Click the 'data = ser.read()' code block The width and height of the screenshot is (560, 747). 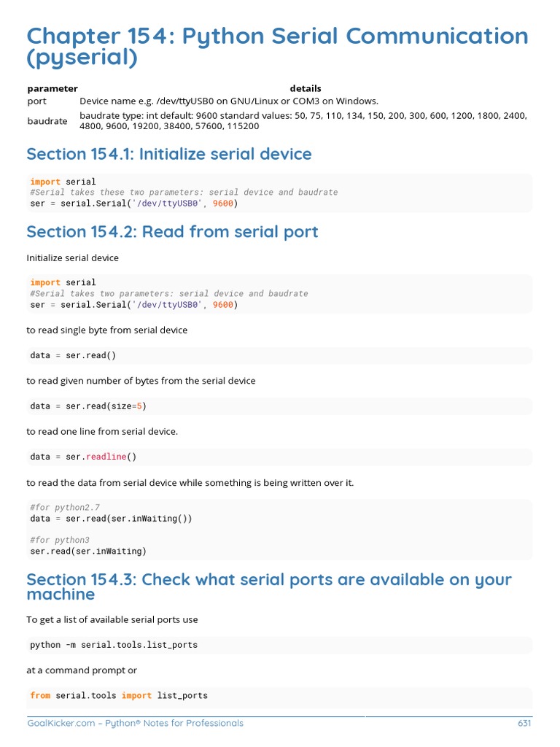tap(279, 355)
